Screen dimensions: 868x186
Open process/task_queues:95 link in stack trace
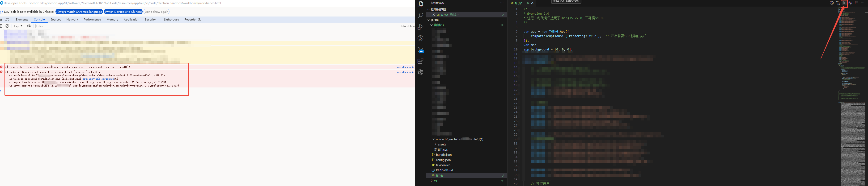(x=98, y=79)
